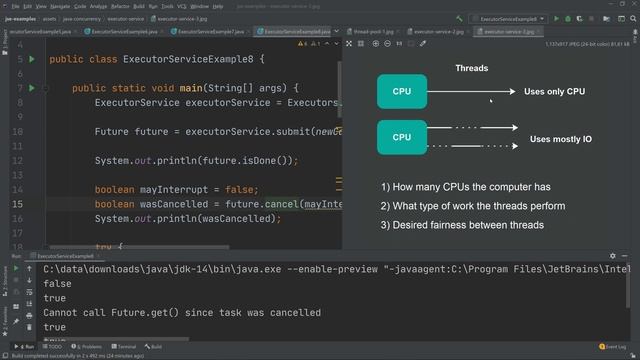Open the Build tool window button
The height and width of the screenshot is (360, 640).
pos(153,347)
